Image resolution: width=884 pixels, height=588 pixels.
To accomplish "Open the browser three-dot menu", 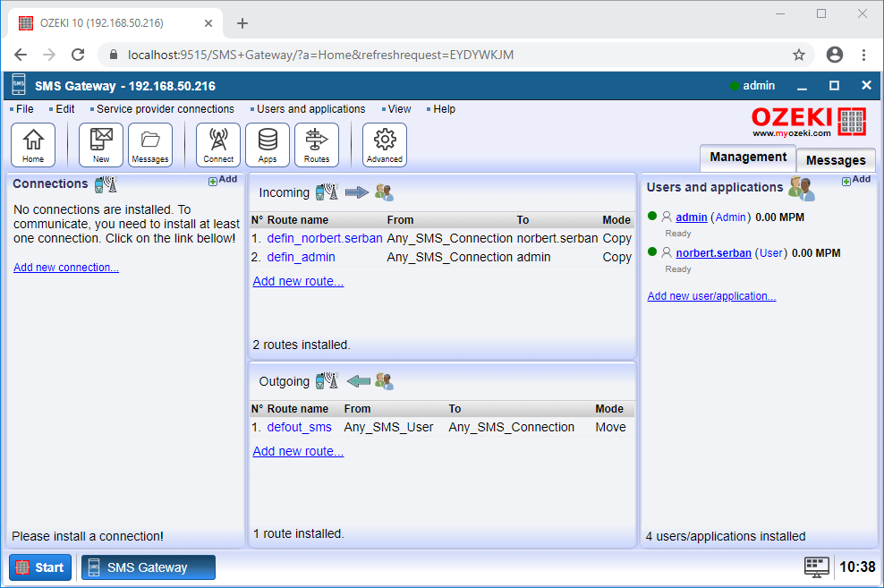I will click(863, 55).
